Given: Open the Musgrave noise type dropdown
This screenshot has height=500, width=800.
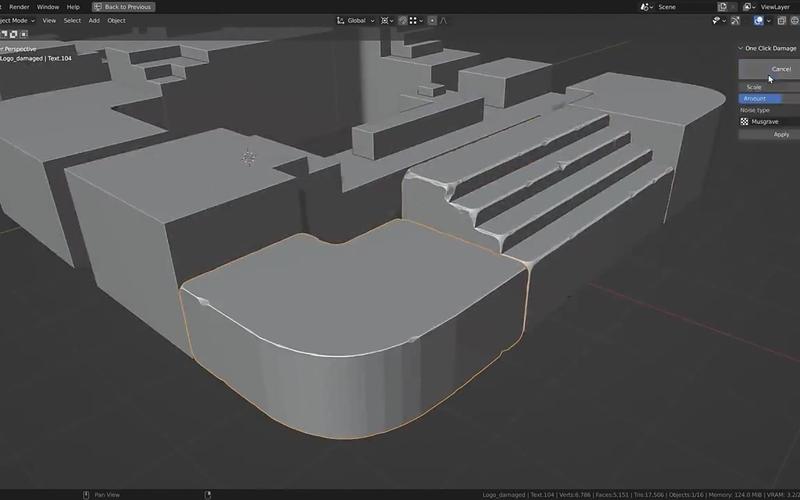Looking at the screenshot, I should (769, 121).
